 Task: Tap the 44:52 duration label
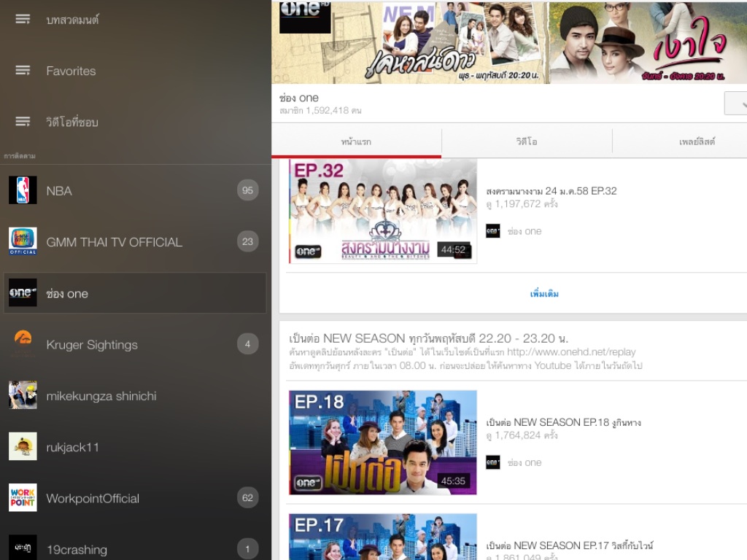(454, 249)
